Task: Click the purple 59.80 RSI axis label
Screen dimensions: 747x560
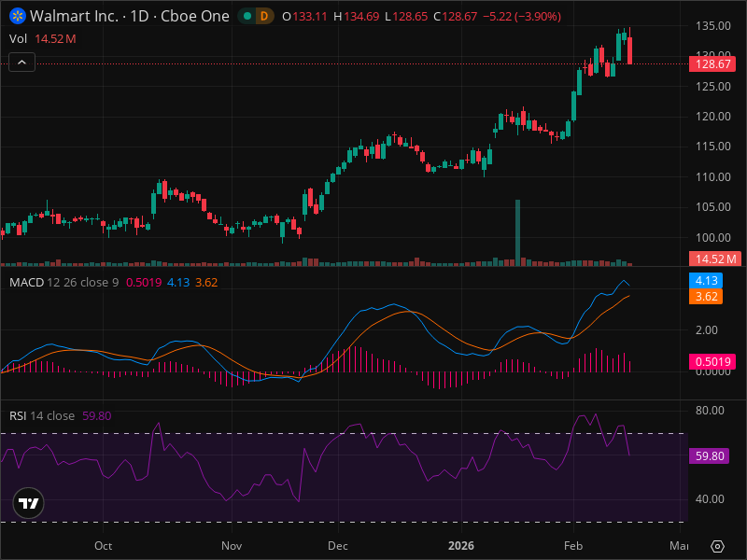Action: point(710,455)
